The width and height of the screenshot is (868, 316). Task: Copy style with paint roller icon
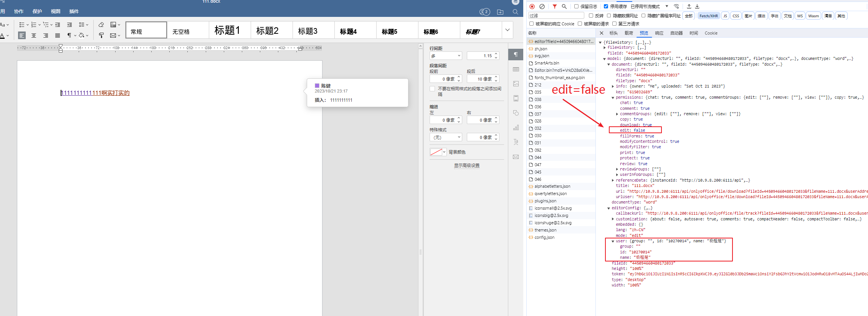[x=101, y=35]
